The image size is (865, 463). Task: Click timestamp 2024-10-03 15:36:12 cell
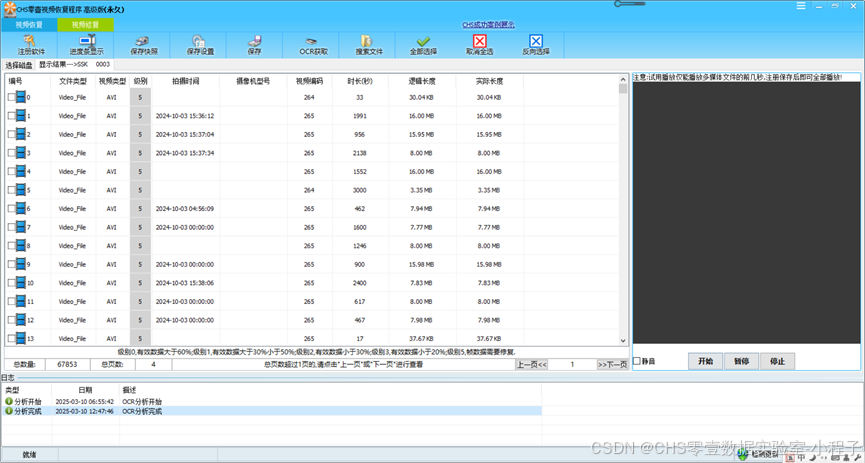pyautogui.click(x=185, y=116)
